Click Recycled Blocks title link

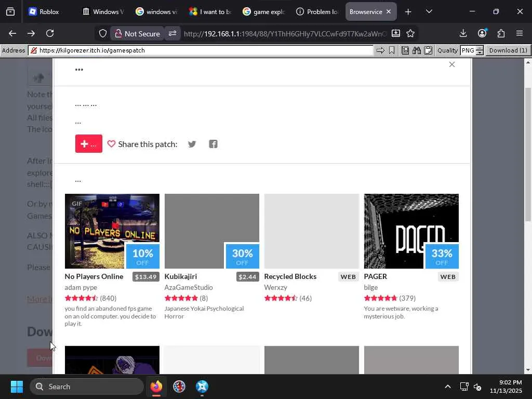pyautogui.click(x=290, y=276)
